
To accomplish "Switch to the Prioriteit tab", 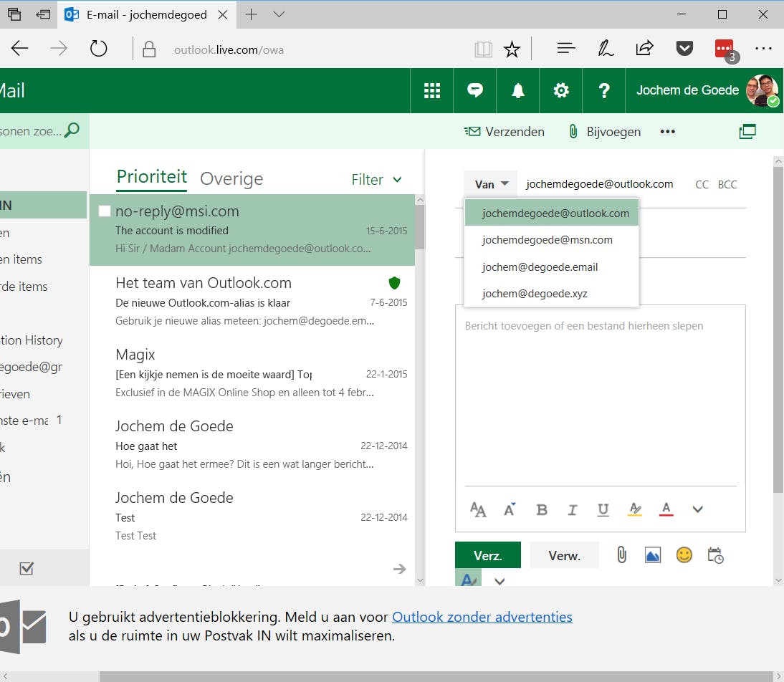I will (x=151, y=177).
